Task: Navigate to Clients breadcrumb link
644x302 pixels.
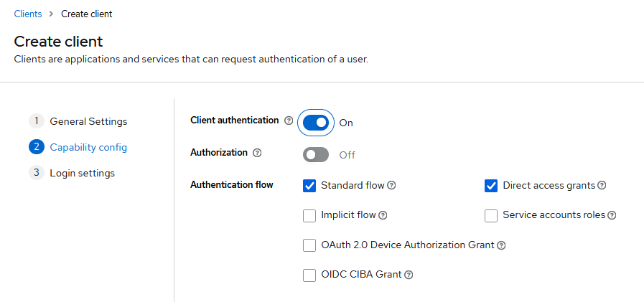Action: 28,14
